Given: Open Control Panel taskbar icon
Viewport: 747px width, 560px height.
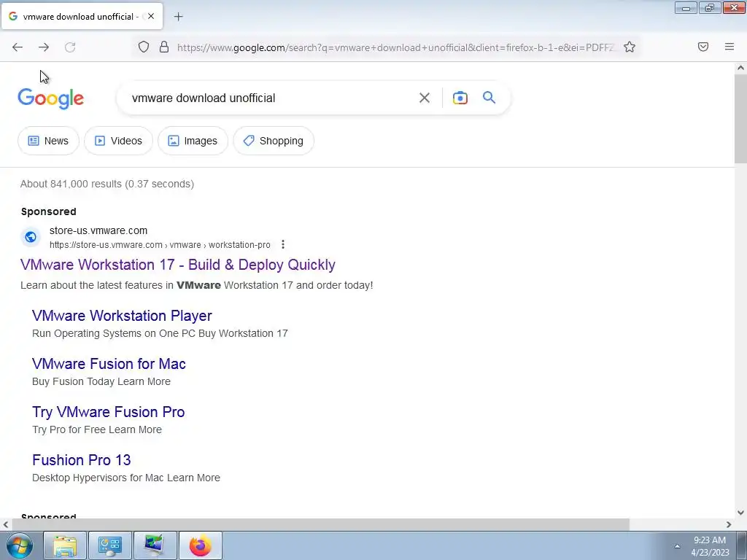Looking at the screenshot, I should 110,545.
